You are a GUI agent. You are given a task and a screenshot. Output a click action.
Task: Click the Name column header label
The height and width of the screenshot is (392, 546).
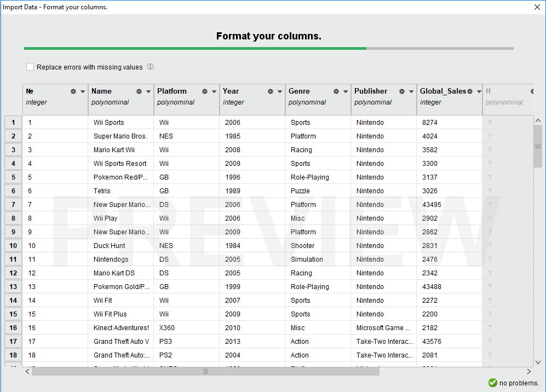coord(101,91)
